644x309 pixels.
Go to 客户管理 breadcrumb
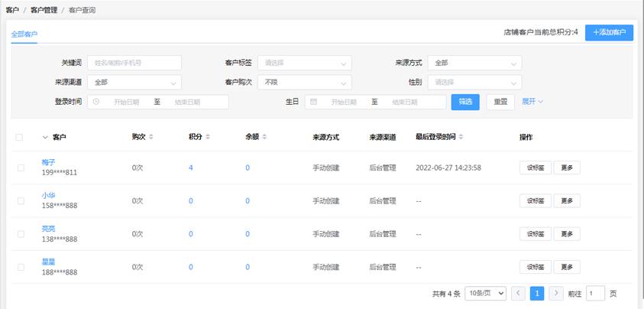point(44,10)
